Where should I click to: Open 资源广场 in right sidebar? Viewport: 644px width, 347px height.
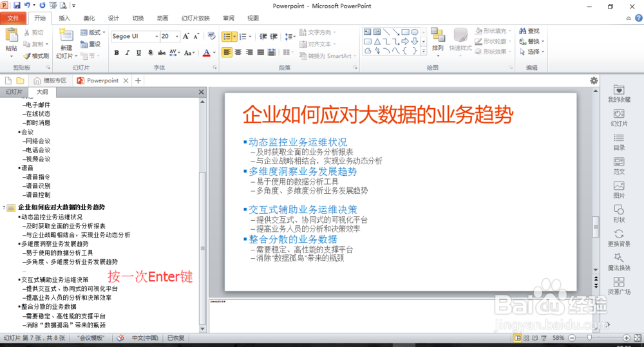[619, 286]
